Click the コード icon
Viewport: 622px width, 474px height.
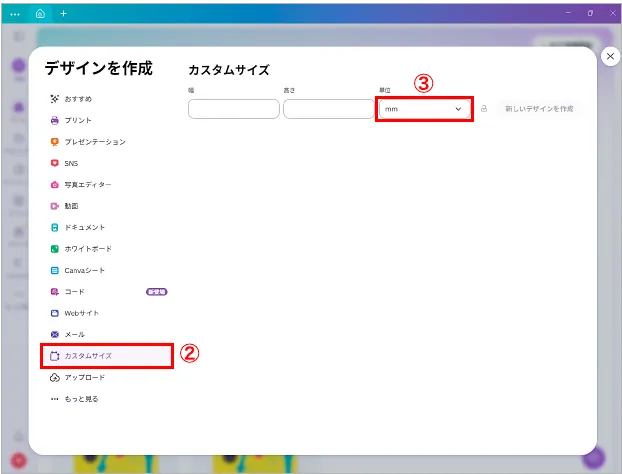point(55,292)
